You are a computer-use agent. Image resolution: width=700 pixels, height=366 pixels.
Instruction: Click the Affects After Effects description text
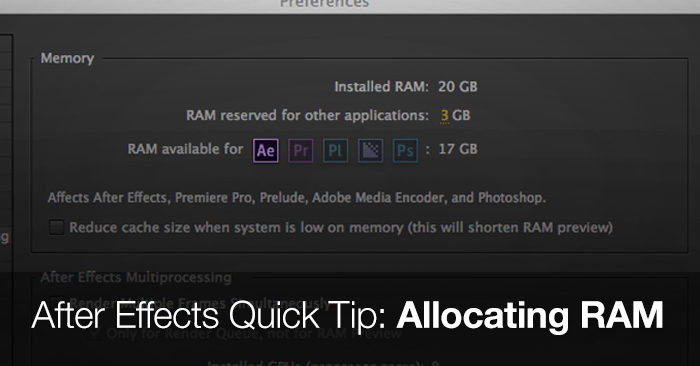296,198
